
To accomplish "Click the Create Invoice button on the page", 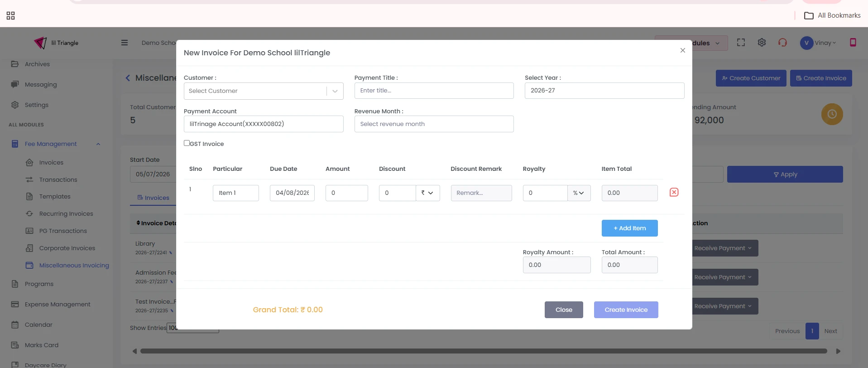I will click(x=821, y=78).
